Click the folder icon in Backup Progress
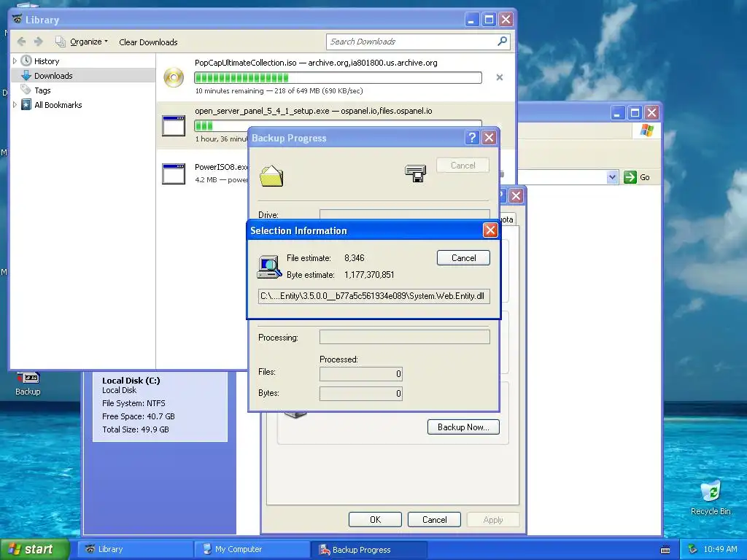The height and width of the screenshot is (560, 747). [x=271, y=176]
